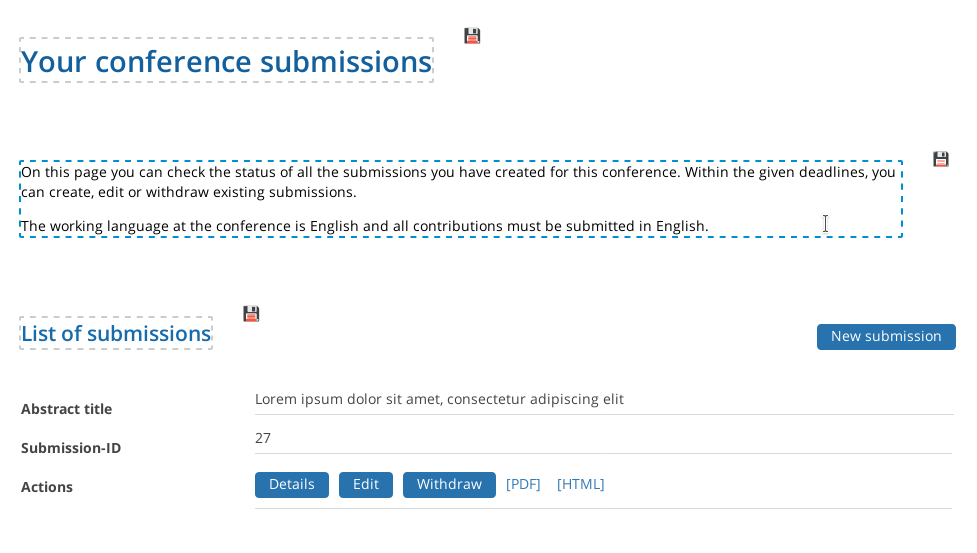977x553 pixels.
Task: Edit the 'List of submissions' heading text
Action: tap(116, 333)
